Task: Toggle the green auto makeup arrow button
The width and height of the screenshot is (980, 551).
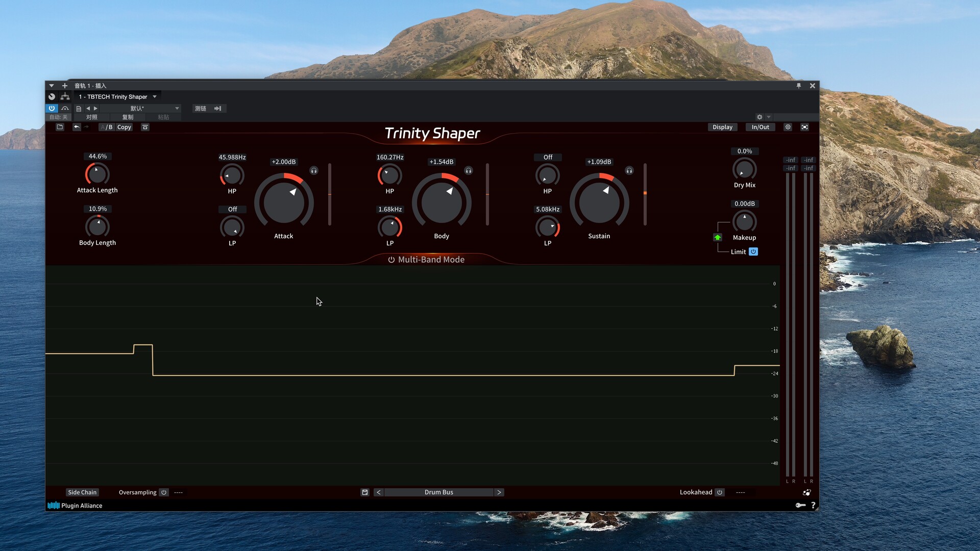Action: click(718, 237)
